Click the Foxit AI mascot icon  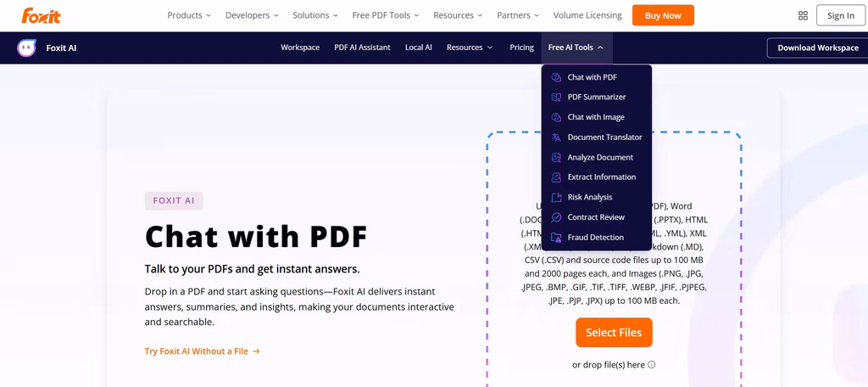pos(26,48)
